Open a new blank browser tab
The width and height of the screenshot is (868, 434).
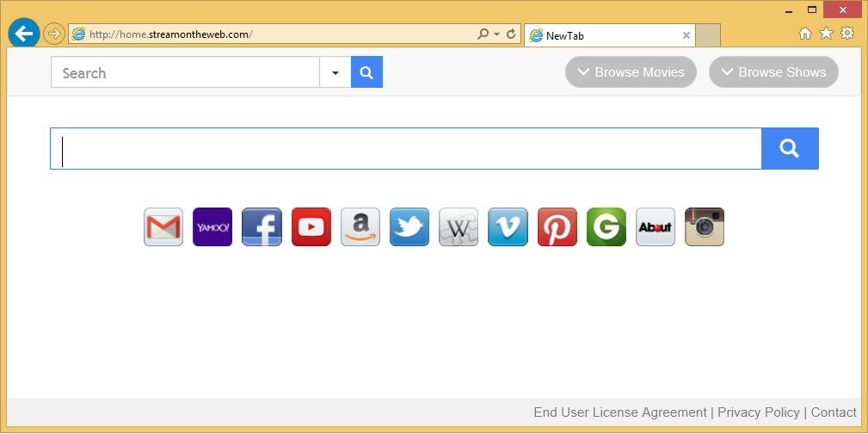(x=708, y=35)
